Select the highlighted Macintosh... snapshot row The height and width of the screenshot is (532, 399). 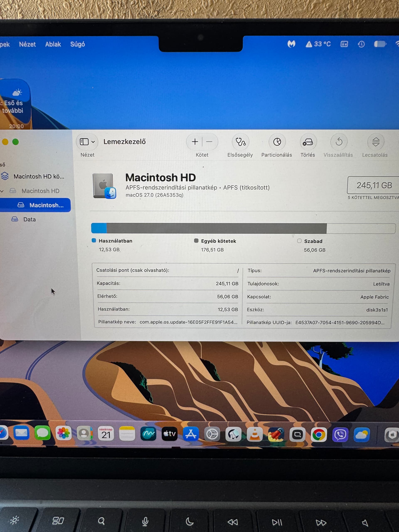point(35,205)
